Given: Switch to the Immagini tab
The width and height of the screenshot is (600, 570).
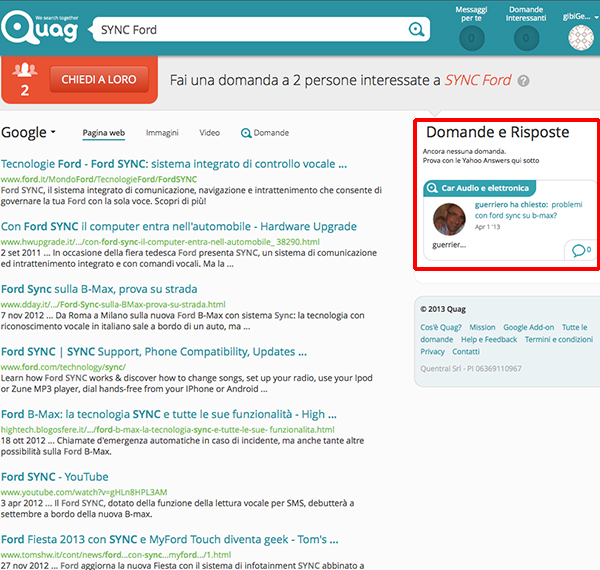Looking at the screenshot, I should click(x=162, y=133).
